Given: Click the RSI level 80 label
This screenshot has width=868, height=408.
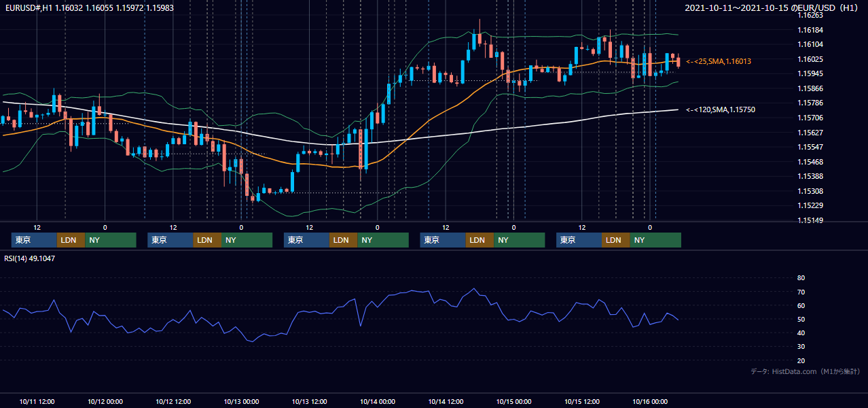Looking at the screenshot, I should pos(801,278).
